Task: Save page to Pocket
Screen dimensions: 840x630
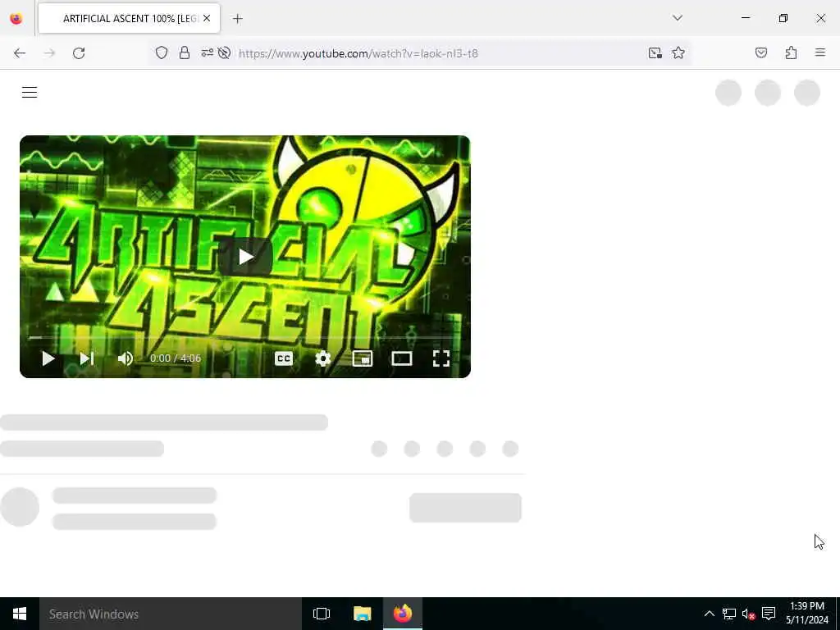Action: (x=761, y=52)
